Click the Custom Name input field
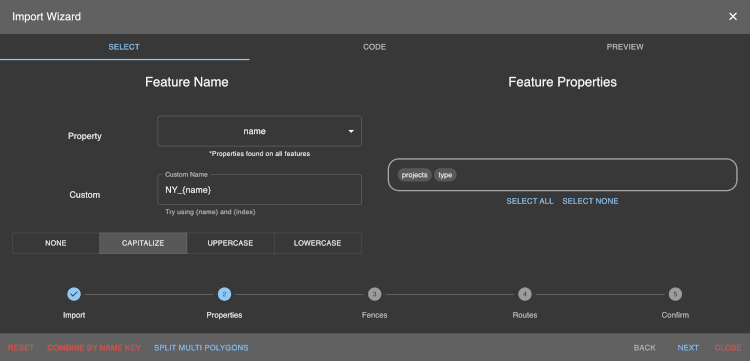750x361 pixels. pyautogui.click(x=259, y=190)
